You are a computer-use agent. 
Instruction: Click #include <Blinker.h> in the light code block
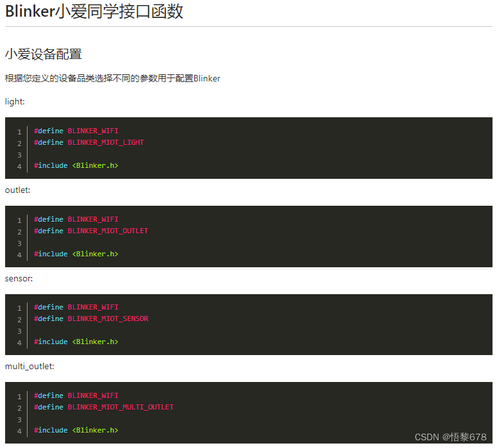76,165
